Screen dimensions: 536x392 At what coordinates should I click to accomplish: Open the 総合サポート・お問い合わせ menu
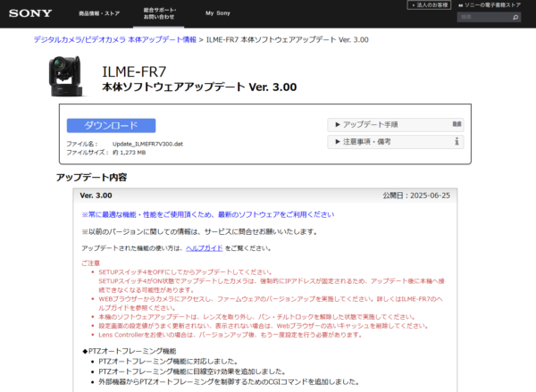159,13
